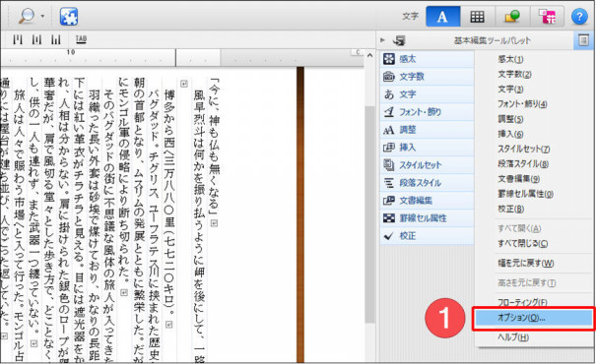Open help with the blue question icon

tap(579, 17)
